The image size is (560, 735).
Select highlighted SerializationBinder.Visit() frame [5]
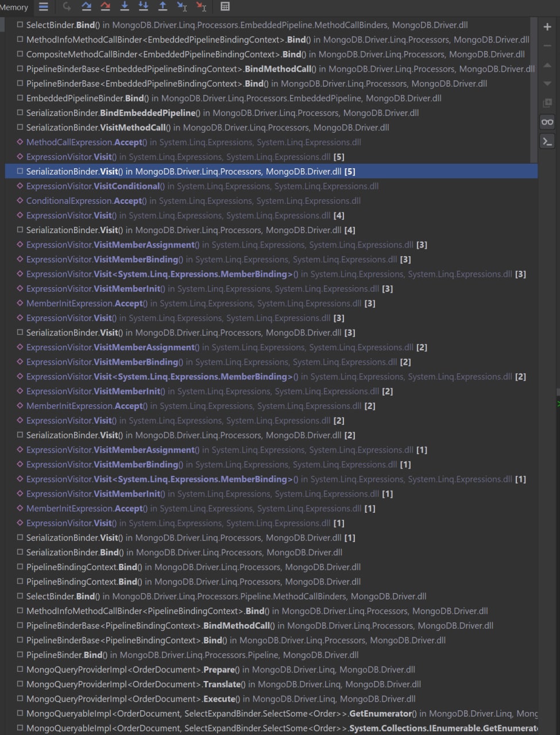point(271,172)
